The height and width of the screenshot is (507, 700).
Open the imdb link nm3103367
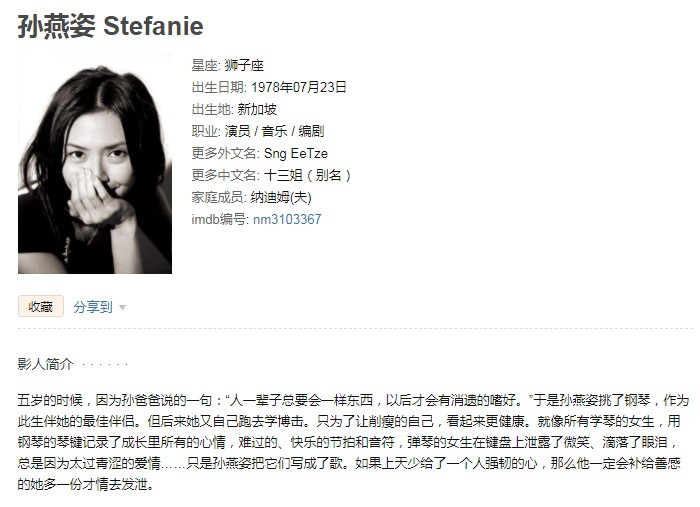coord(287,219)
